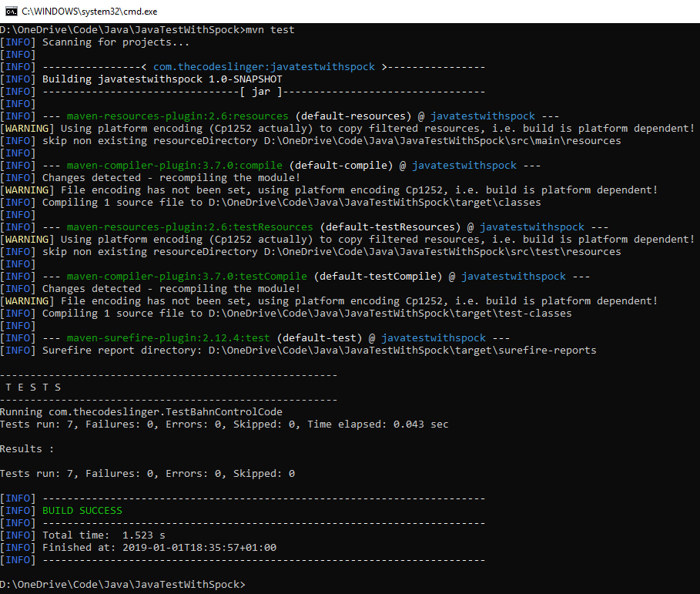Click first 'Changes detected - recompiling the module!' line

[x=172, y=178]
